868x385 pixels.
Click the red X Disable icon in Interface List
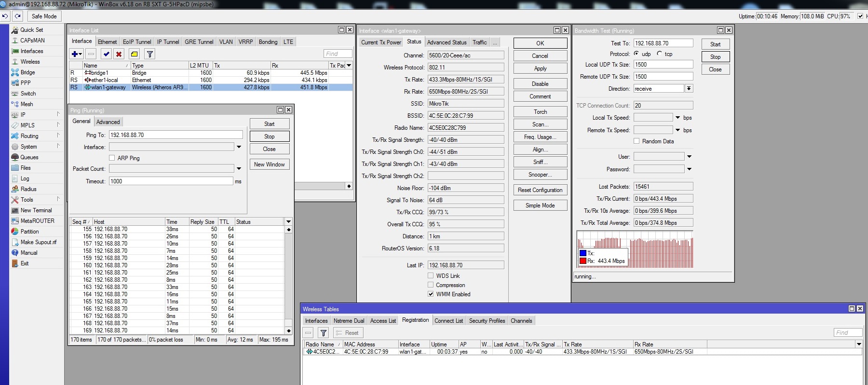point(119,54)
